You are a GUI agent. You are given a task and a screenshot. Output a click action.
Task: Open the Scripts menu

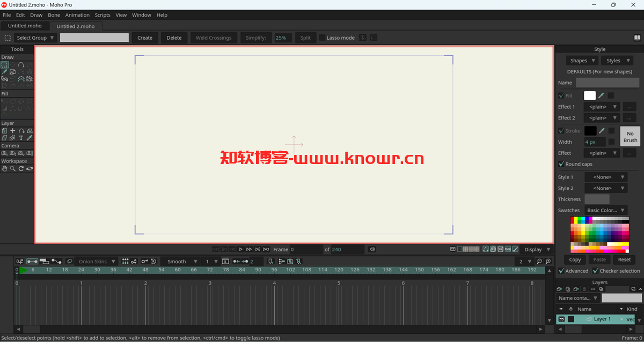tap(103, 15)
